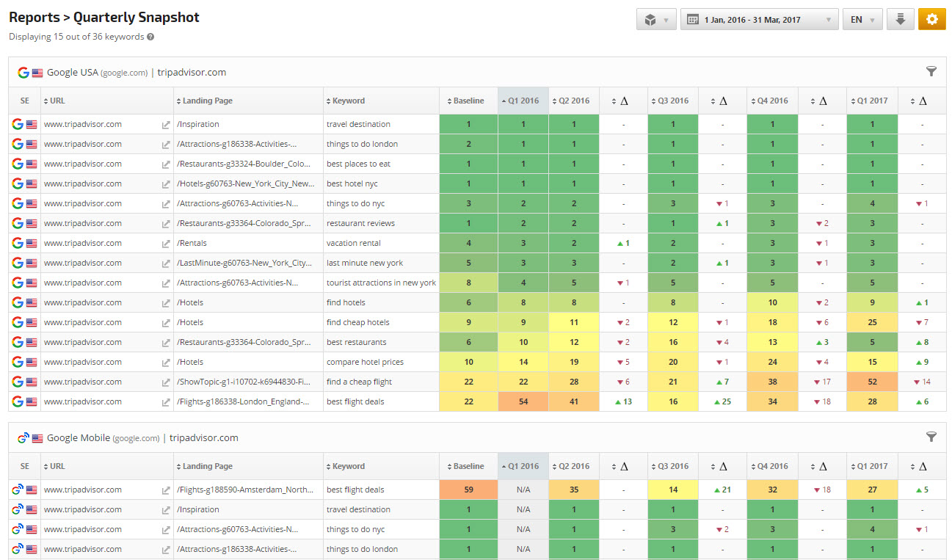Click the download report arrow icon
Screen dimensions: 952x560
pyautogui.click(x=901, y=20)
